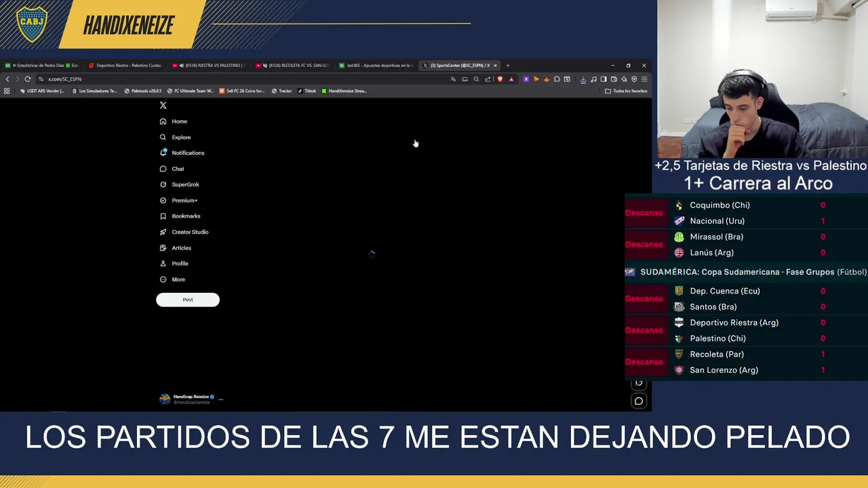
Task: Click the X logo in sidebar
Action: [x=163, y=105]
